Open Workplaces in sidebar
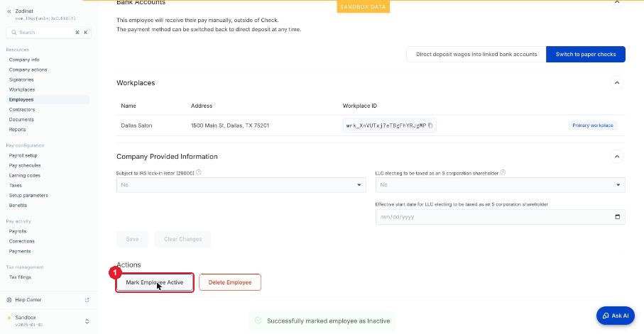The image size is (644, 334). coord(22,89)
